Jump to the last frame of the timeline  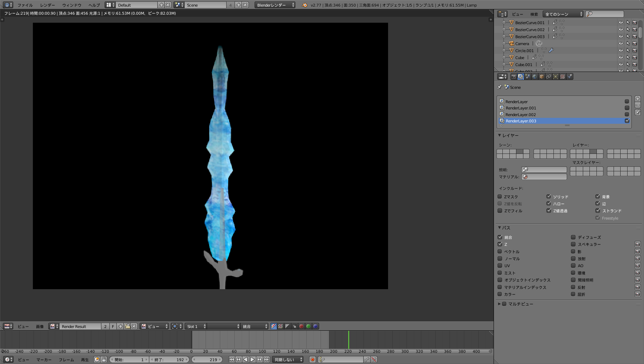[x=266, y=359]
